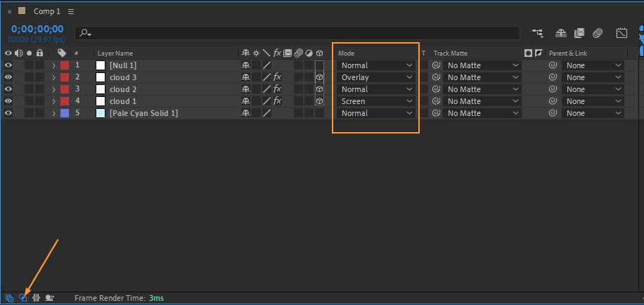The image size is (644, 305).
Task: Open the Composition Mini-Flowchart icon
Action: pos(538,32)
